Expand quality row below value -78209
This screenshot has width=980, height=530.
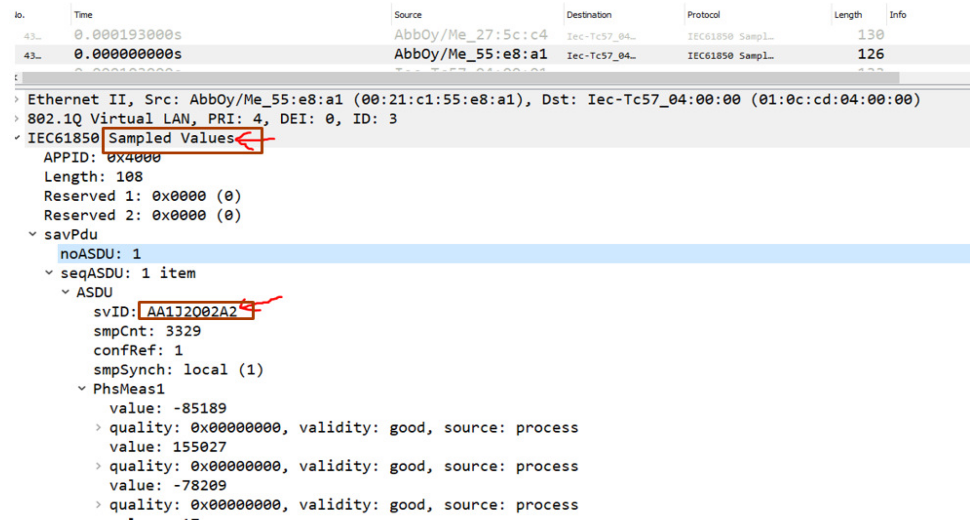(x=98, y=505)
